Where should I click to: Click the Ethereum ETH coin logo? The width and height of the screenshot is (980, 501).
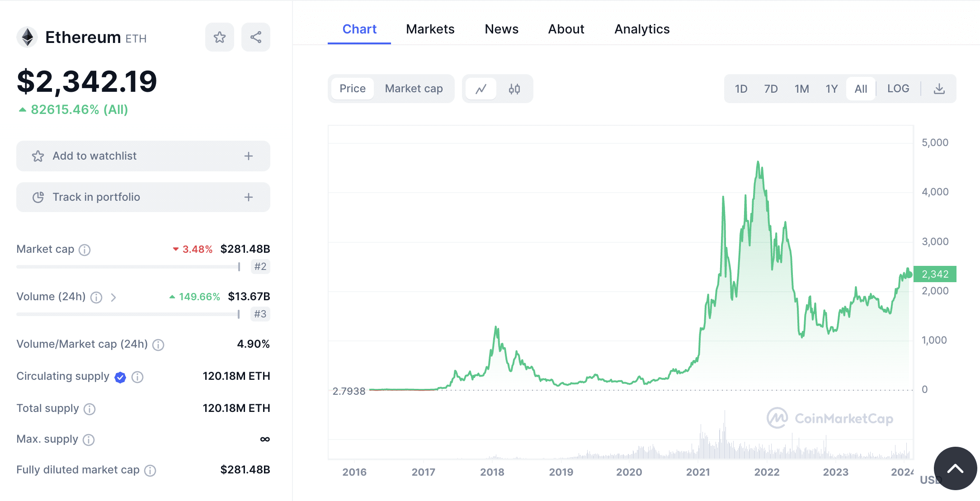point(27,37)
